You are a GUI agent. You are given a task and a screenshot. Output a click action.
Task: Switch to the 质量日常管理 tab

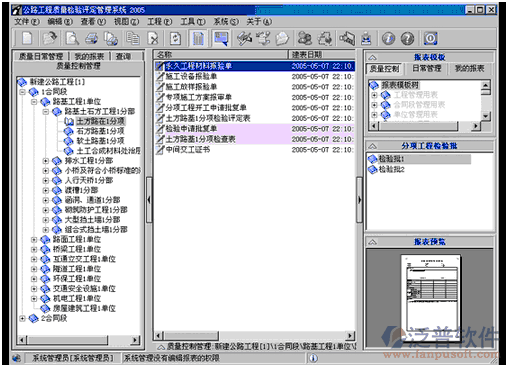(41, 57)
